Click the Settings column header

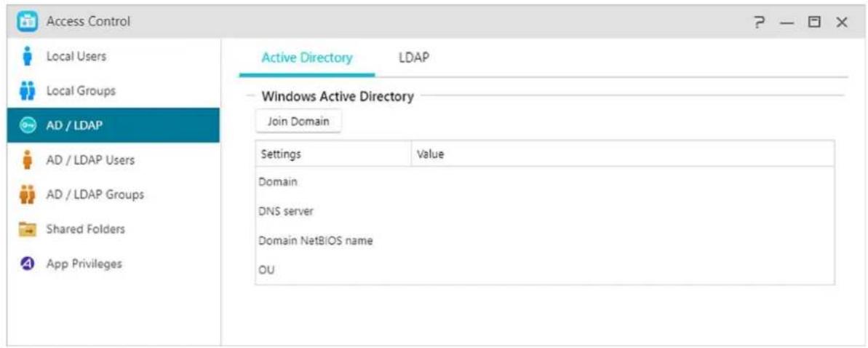pyautogui.click(x=333, y=154)
